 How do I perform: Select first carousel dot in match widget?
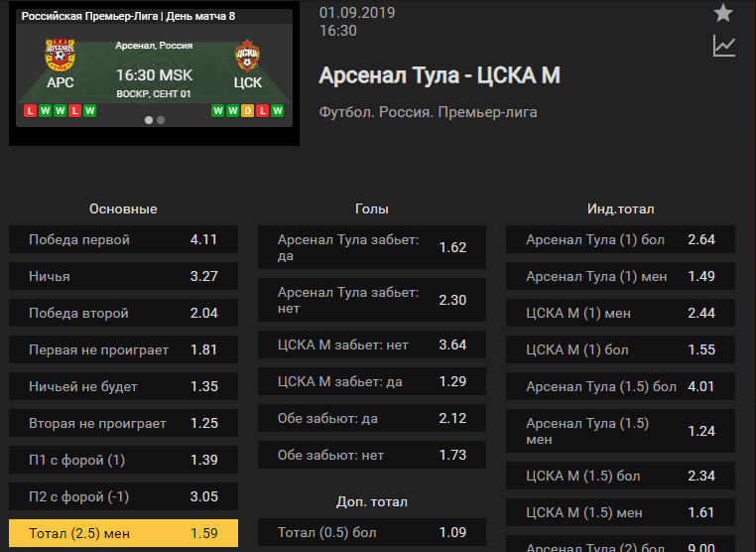(x=149, y=120)
